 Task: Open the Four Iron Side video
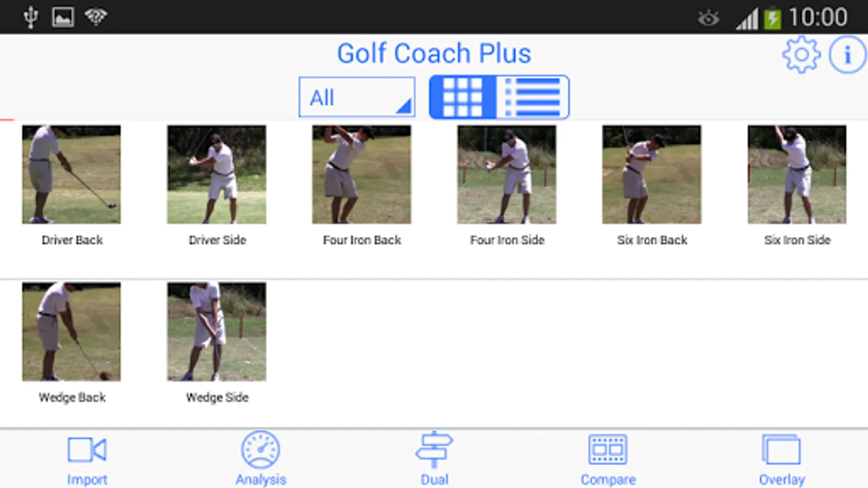pos(507,175)
